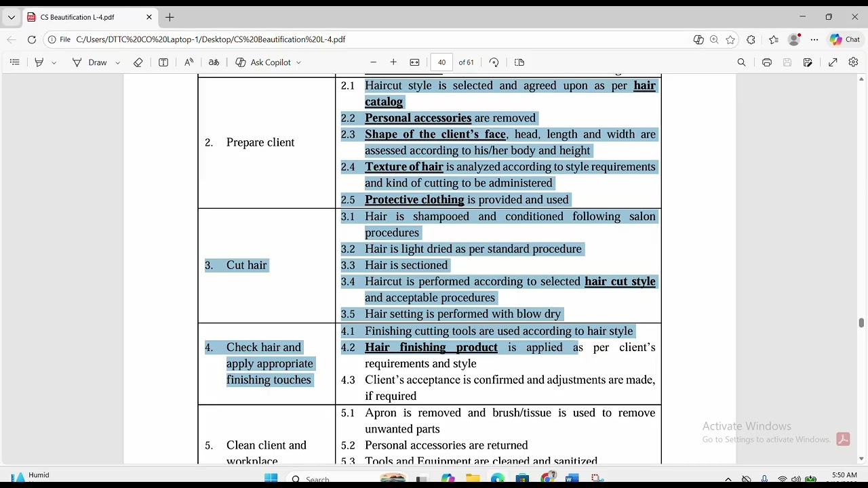The image size is (868, 488).
Task: Select the Highlight tool
Action: coord(39,62)
